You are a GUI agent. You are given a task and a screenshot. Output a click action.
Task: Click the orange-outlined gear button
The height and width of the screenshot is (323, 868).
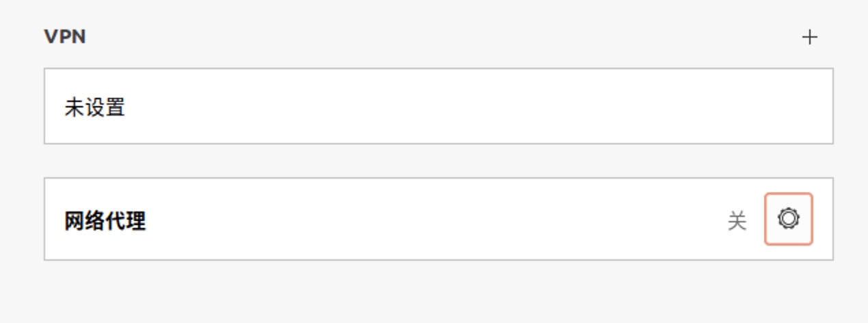point(789,219)
